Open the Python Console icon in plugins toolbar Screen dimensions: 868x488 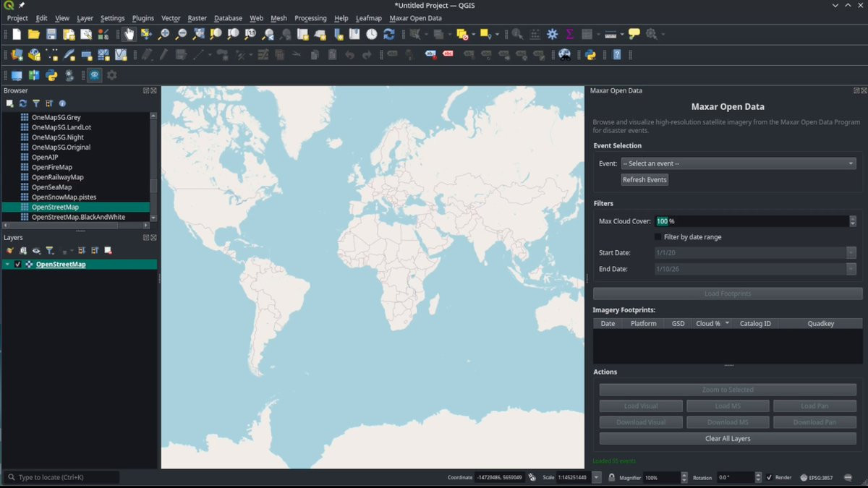(591, 54)
